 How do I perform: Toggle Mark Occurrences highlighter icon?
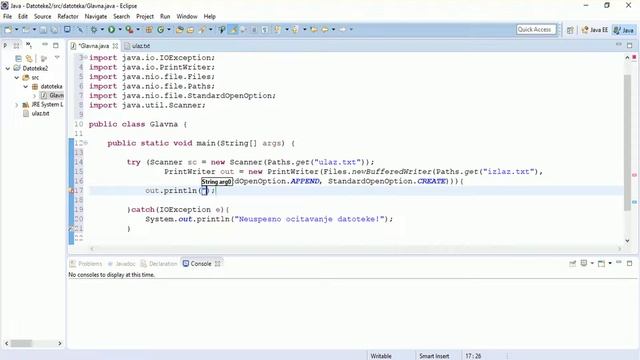click(x=233, y=29)
